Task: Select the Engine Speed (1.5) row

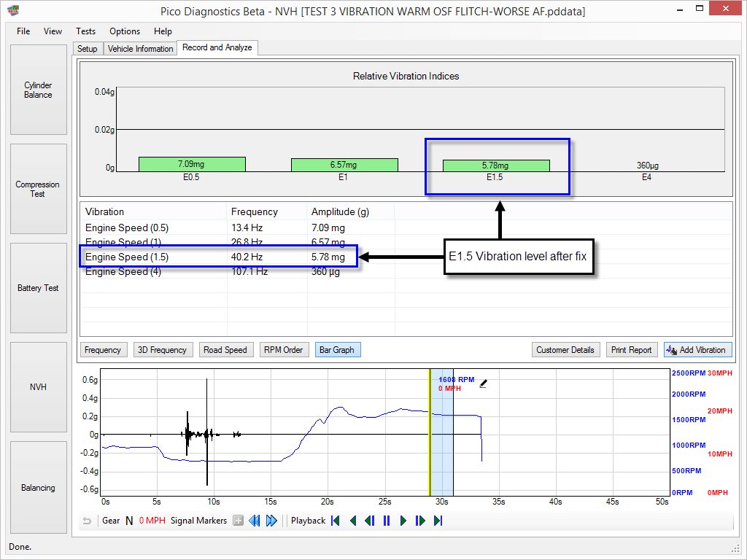Action: coord(406,257)
